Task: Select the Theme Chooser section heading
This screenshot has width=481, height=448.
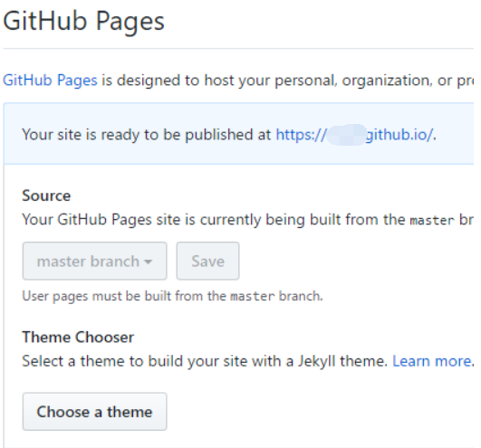Action: click(x=78, y=337)
